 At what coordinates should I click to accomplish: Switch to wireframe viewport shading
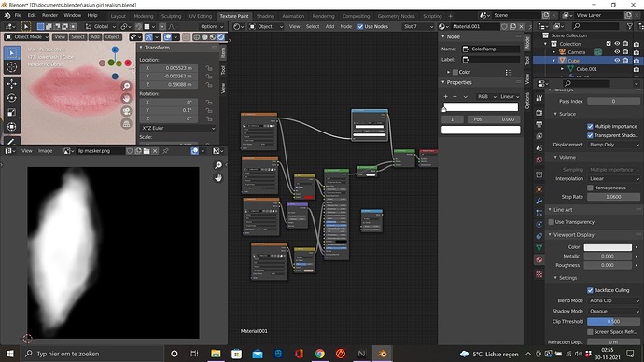(x=197, y=37)
